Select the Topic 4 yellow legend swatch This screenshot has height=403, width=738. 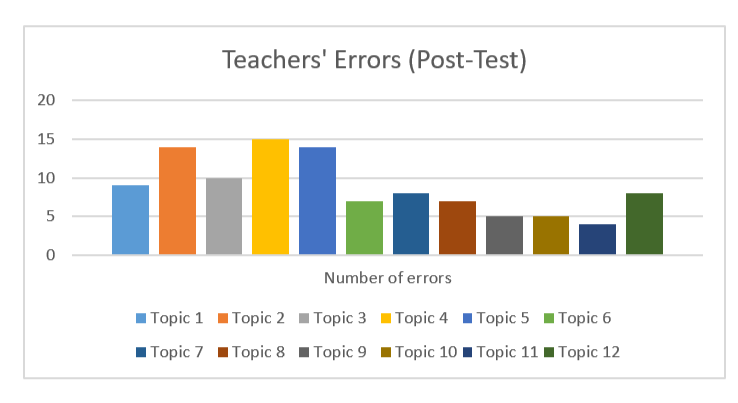(x=385, y=318)
